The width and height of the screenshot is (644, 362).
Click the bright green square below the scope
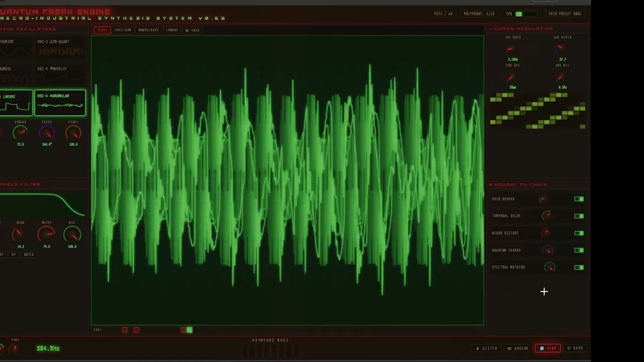pyautogui.click(x=189, y=330)
